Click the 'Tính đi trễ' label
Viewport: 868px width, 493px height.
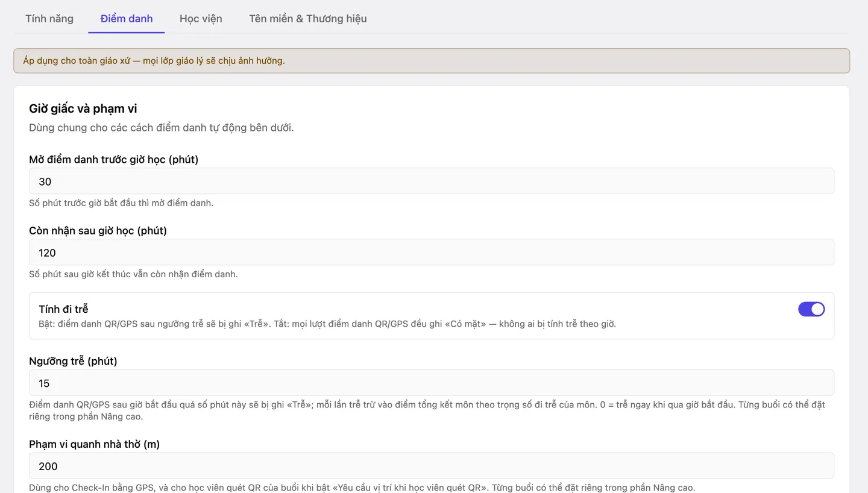tap(63, 309)
